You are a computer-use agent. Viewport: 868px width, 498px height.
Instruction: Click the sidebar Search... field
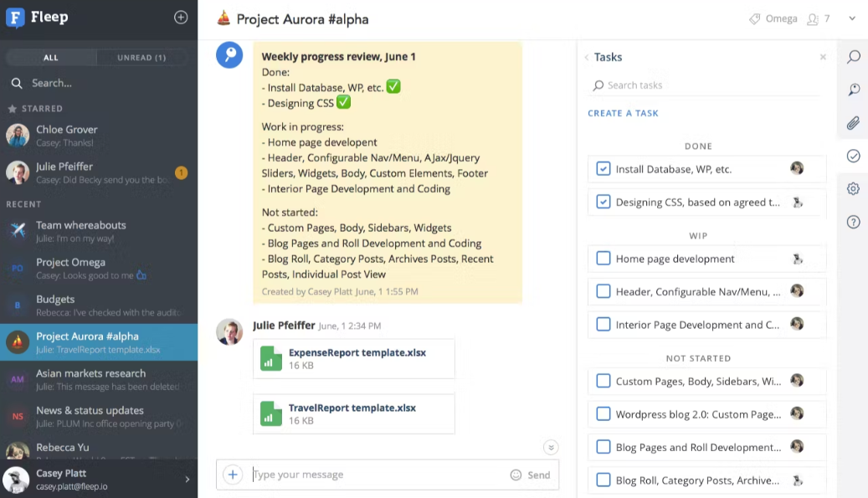[x=99, y=83]
